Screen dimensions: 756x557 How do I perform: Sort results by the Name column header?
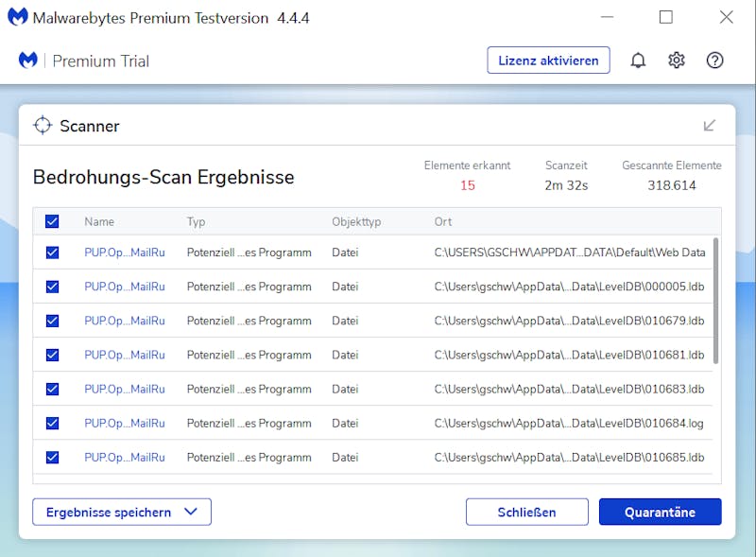(99, 221)
